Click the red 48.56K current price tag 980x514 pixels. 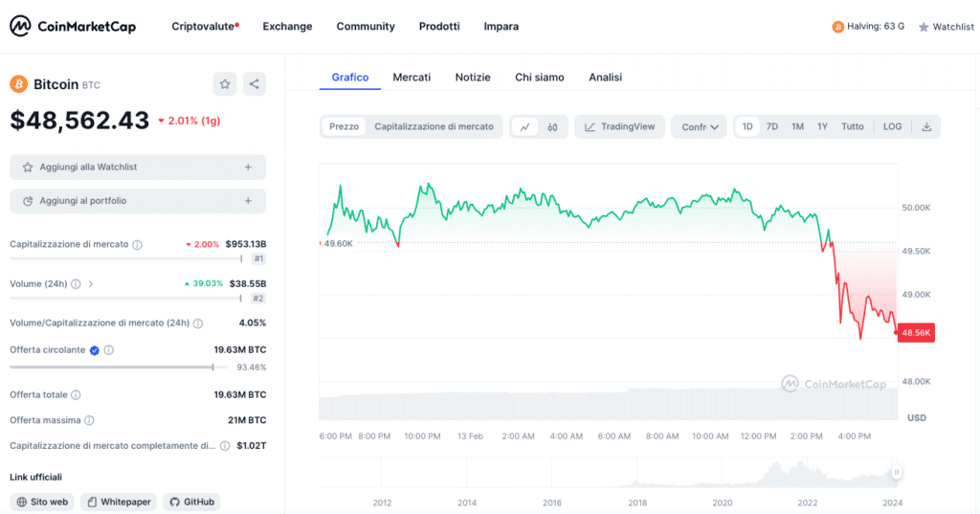point(916,333)
